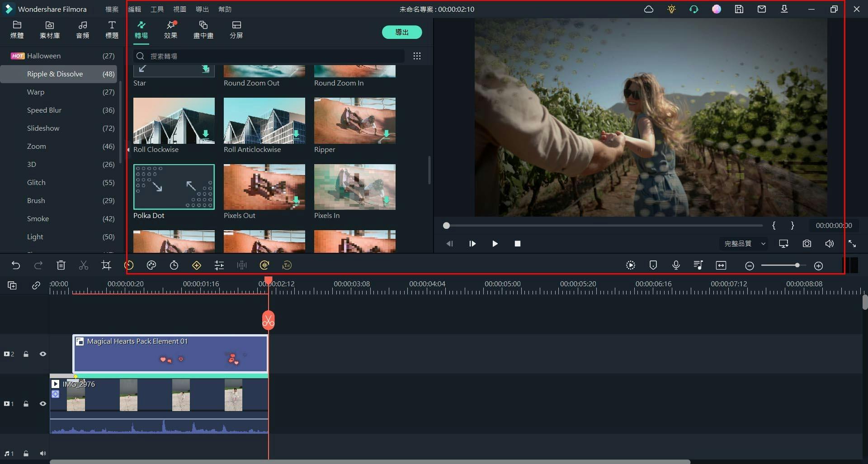Toggle lock on video track 1

[26, 404]
